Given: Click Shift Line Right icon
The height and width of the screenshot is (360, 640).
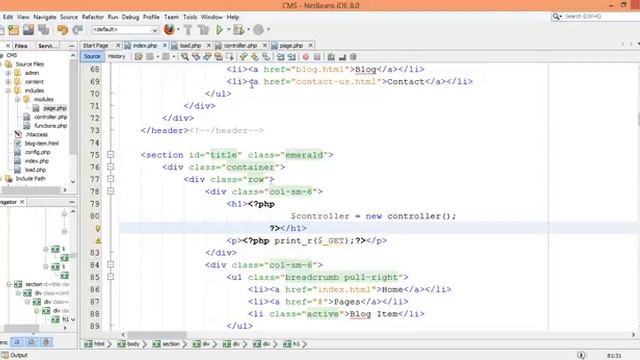Looking at the screenshot, I should pyautogui.click(x=292, y=57).
